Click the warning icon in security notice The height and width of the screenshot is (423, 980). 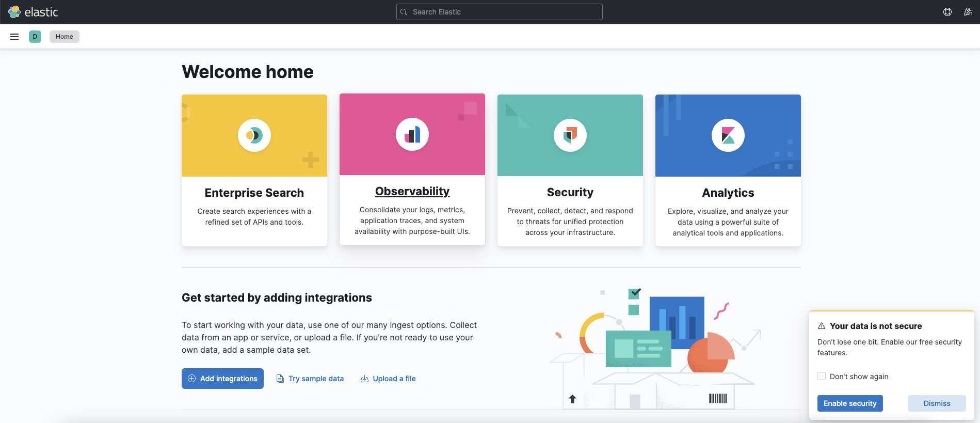pyautogui.click(x=822, y=326)
